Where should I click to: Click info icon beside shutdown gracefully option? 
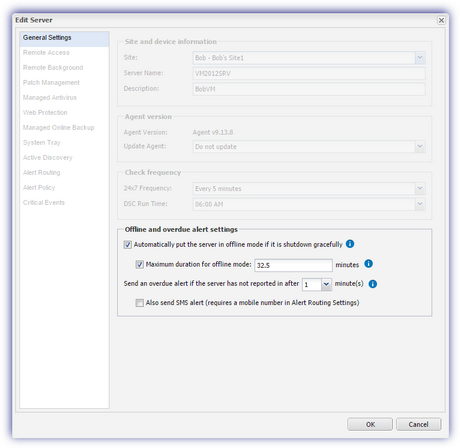pyautogui.click(x=350, y=244)
